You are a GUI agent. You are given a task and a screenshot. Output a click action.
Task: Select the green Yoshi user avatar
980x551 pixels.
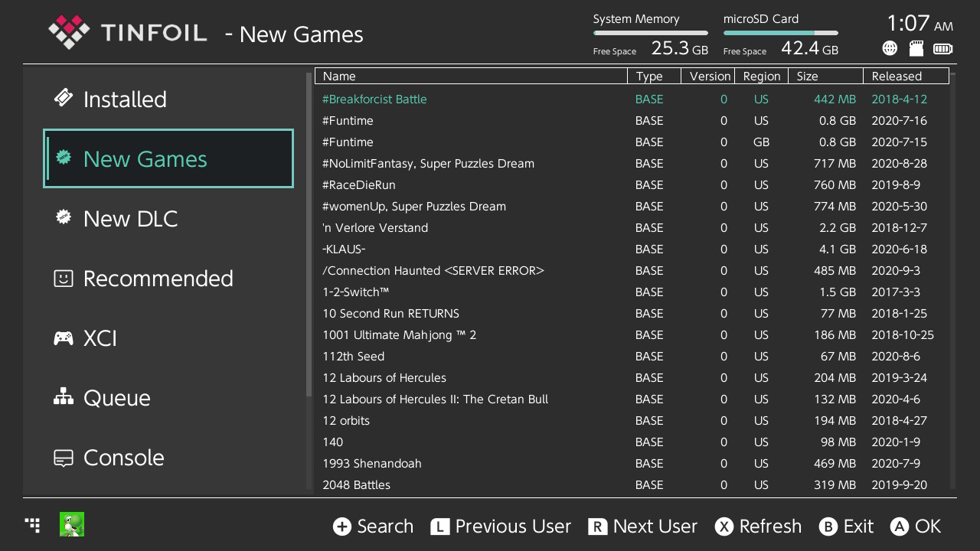(72, 524)
